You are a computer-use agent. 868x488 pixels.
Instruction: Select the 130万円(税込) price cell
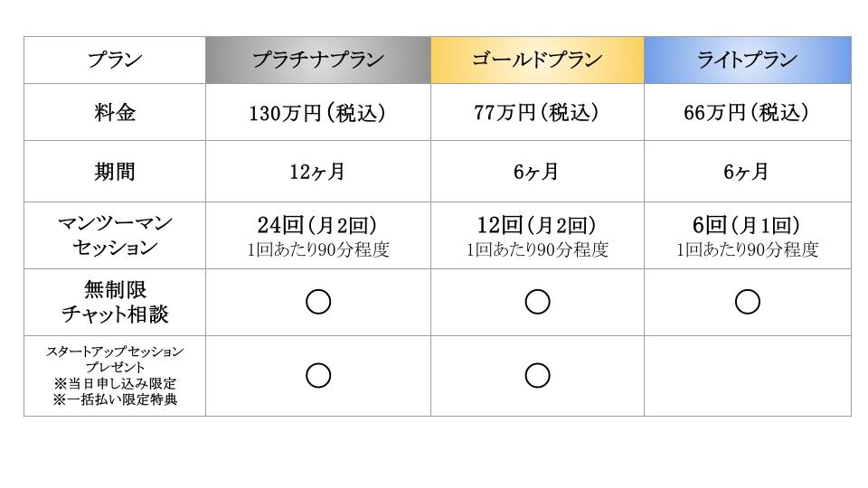317,112
